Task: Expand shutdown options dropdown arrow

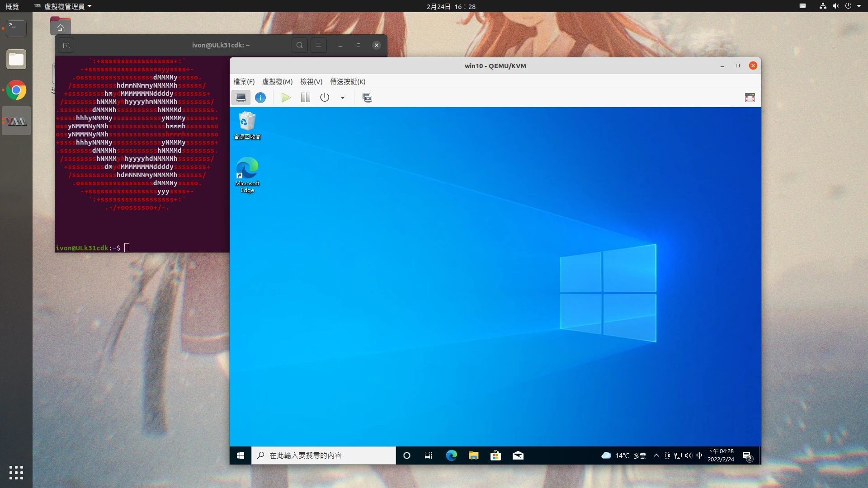Action: point(343,98)
